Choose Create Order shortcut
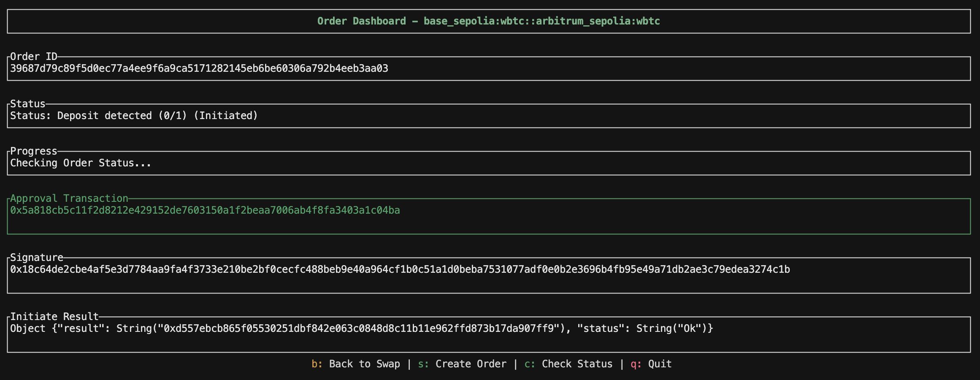The width and height of the screenshot is (980, 380). (x=462, y=364)
